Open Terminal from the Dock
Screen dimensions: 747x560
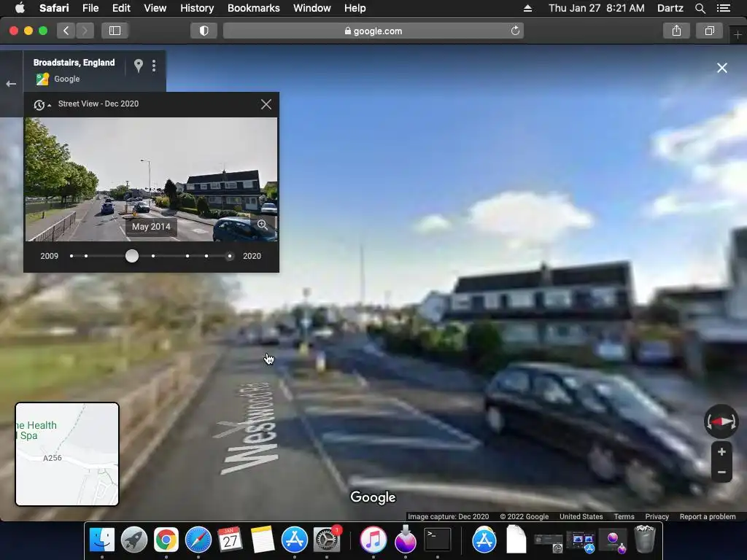[x=438, y=540]
